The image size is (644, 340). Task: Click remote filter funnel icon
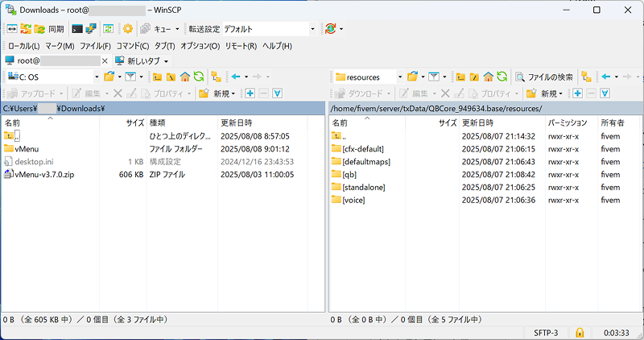click(434, 77)
